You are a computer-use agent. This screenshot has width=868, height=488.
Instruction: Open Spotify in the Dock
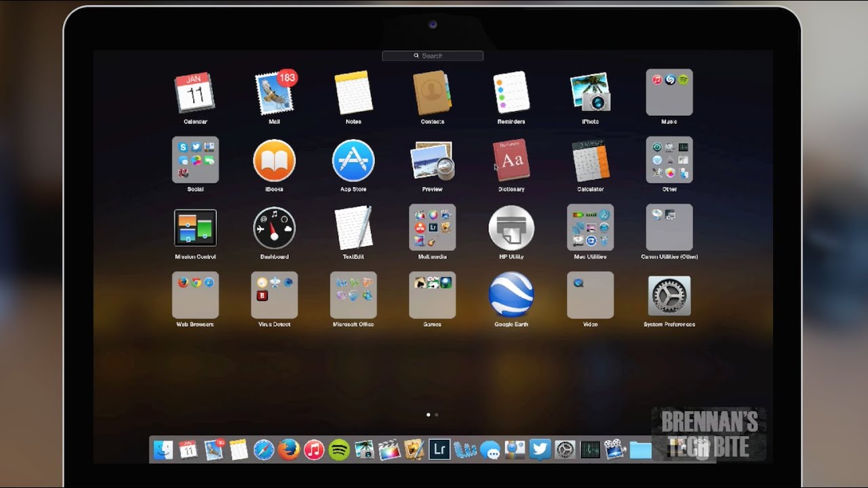[x=339, y=449]
